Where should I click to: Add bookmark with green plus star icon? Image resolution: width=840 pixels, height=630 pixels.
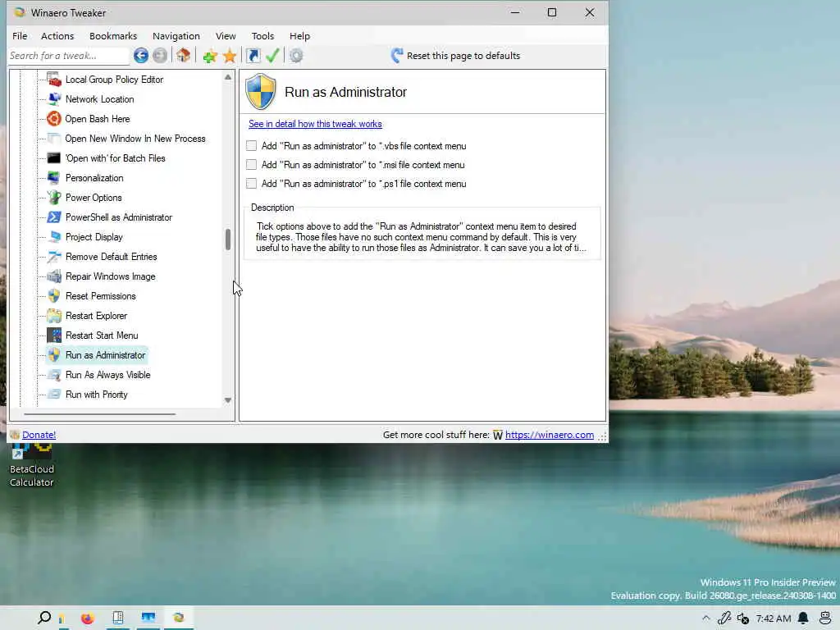coord(210,56)
